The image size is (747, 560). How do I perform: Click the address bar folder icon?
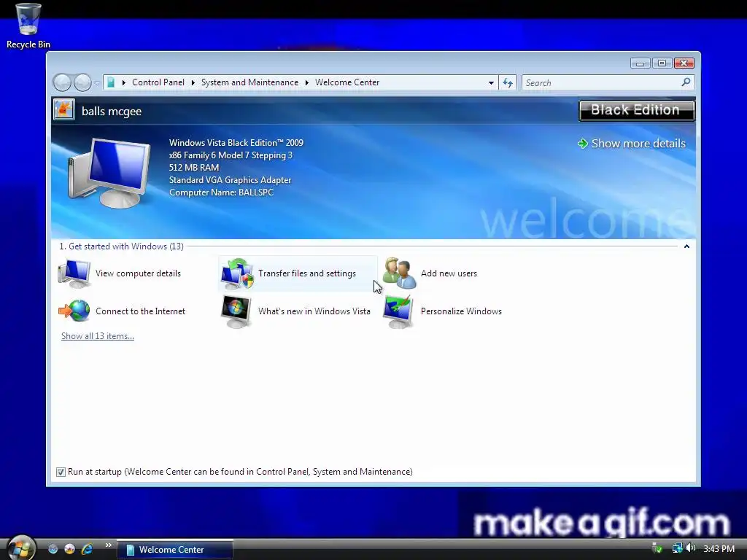[x=111, y=82]
